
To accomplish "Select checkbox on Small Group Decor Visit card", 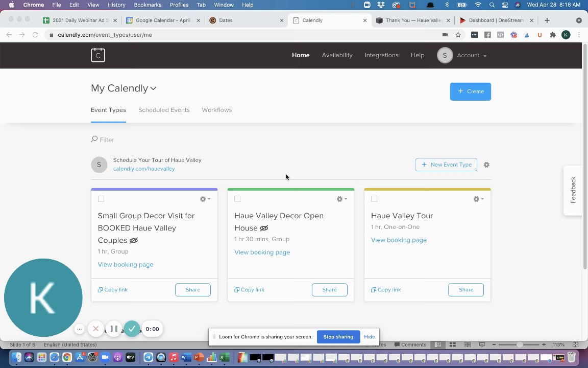I will pyautogui.click(x=101, y=199).
